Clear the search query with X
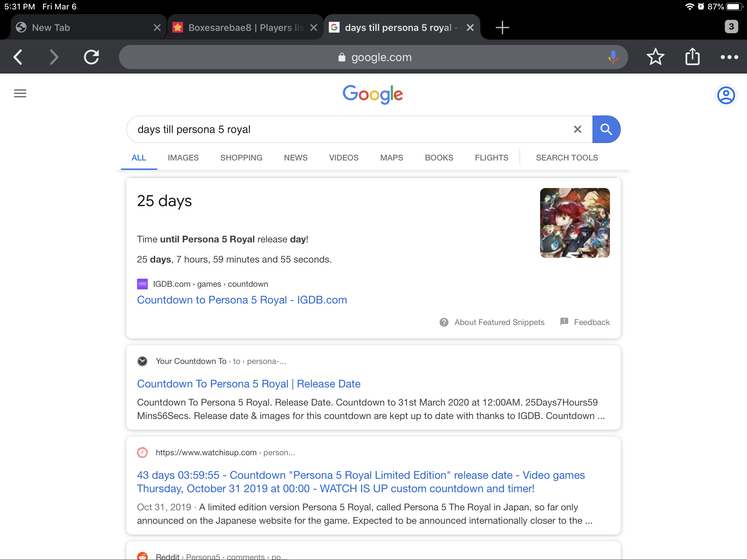This screenshot has width=747, height=560. pyautogui.click(x=577, y=129)
